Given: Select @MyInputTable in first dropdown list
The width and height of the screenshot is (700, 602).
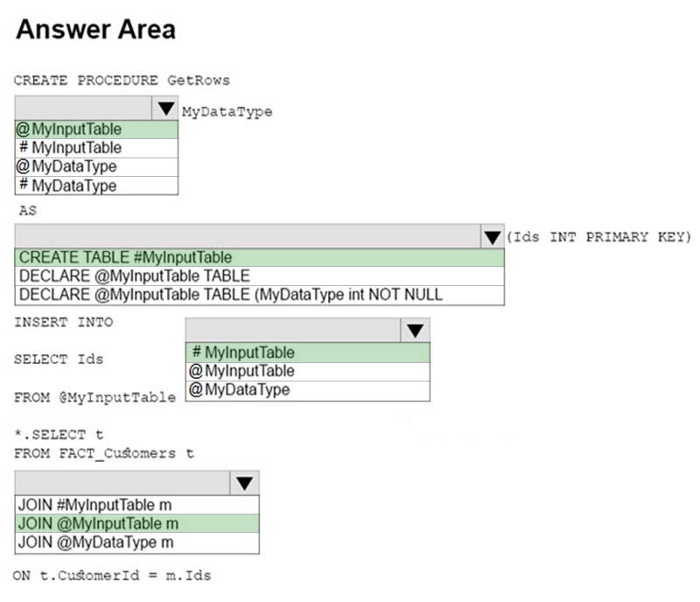Looking at the screenshot, I should 96,129.
